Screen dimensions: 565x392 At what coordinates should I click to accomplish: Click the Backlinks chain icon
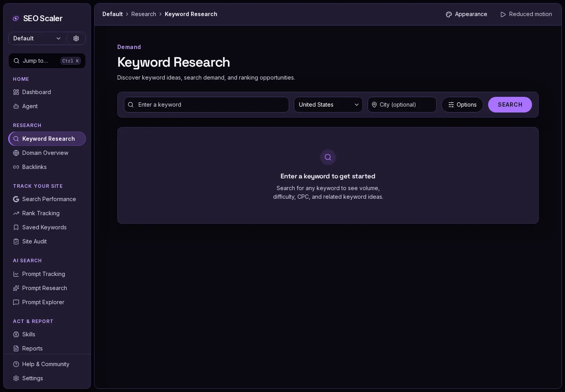click(16, 167)
